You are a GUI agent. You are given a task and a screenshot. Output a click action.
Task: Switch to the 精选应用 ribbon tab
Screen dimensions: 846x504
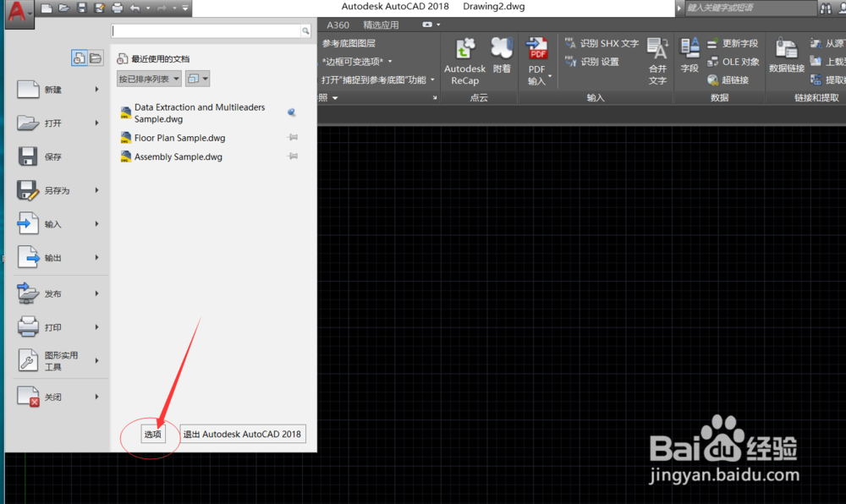tap(381, 25)
